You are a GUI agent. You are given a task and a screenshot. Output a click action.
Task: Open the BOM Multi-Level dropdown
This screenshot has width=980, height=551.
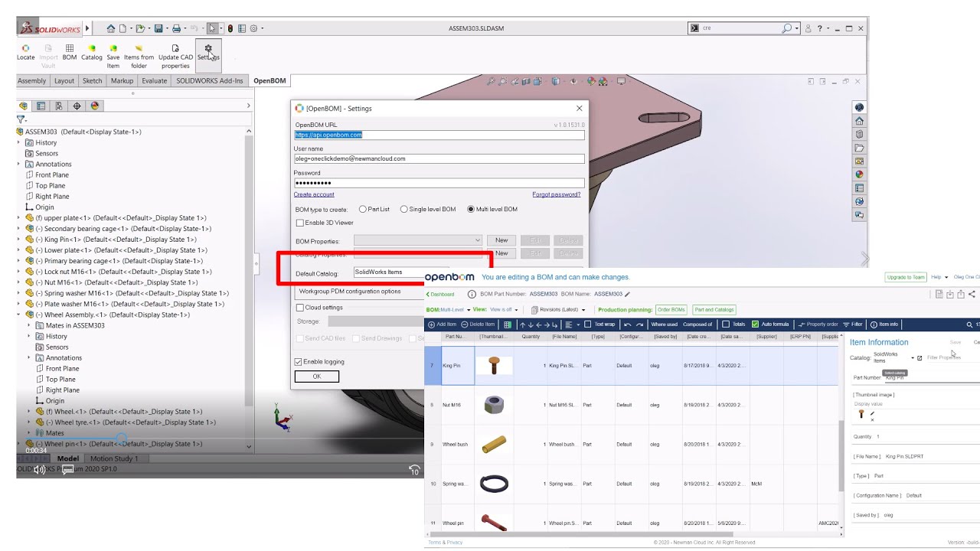(x=446, y=310)
